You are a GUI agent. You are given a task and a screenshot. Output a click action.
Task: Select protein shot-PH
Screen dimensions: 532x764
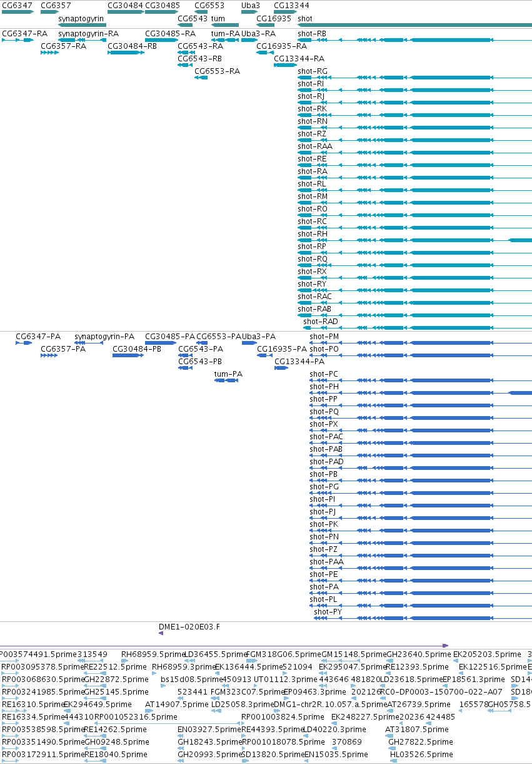click(x=324, y=386)
